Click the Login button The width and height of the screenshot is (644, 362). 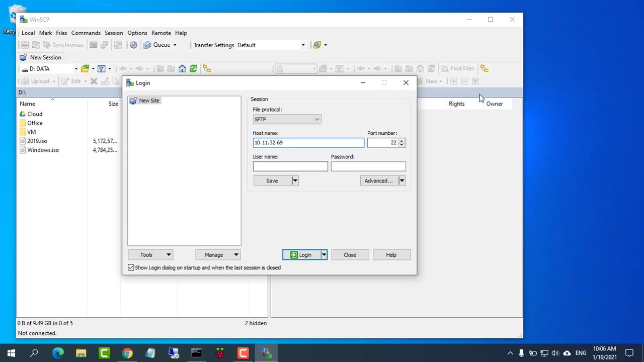[x=301, y=255]
